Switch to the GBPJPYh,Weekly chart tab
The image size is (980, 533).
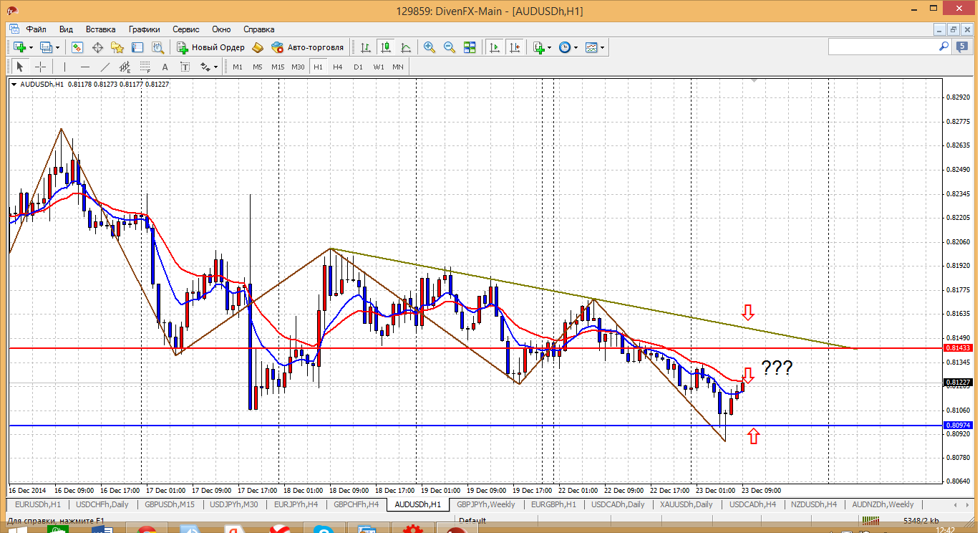(x=486, y=504)
